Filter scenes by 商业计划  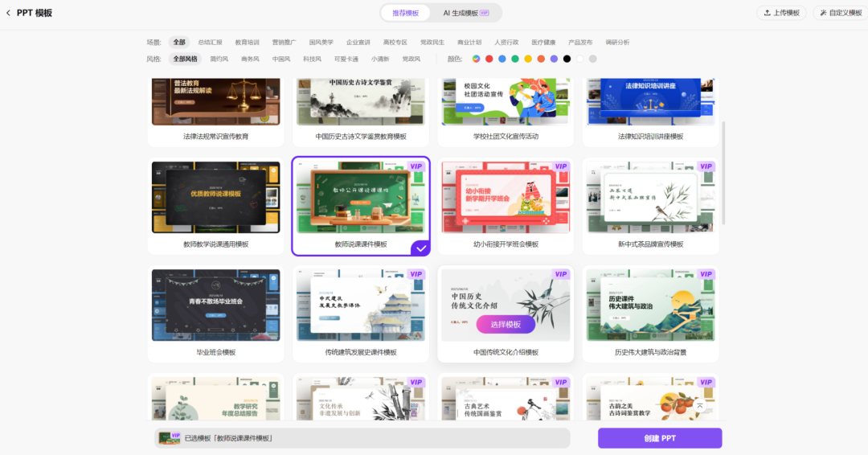(x=469, y=42)
